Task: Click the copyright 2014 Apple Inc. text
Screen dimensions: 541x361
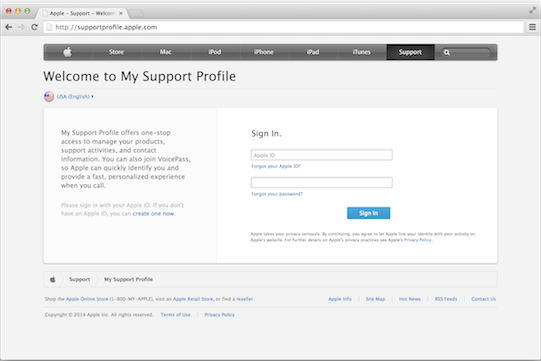Action: 99,315
